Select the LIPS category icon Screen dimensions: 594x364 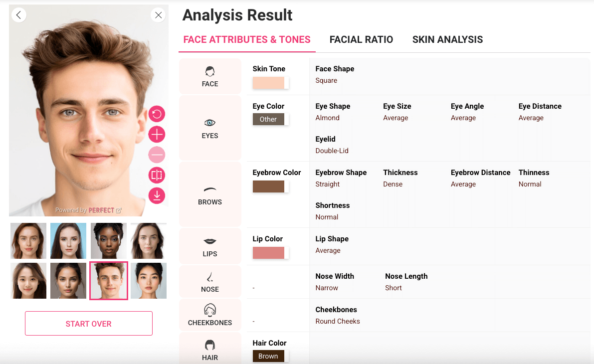[x=209, y=246]
